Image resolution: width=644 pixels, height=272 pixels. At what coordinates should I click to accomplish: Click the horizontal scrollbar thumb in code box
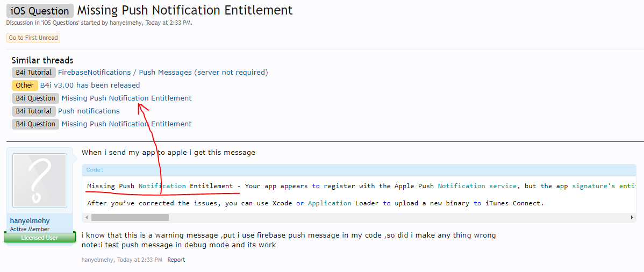point(130,218)
